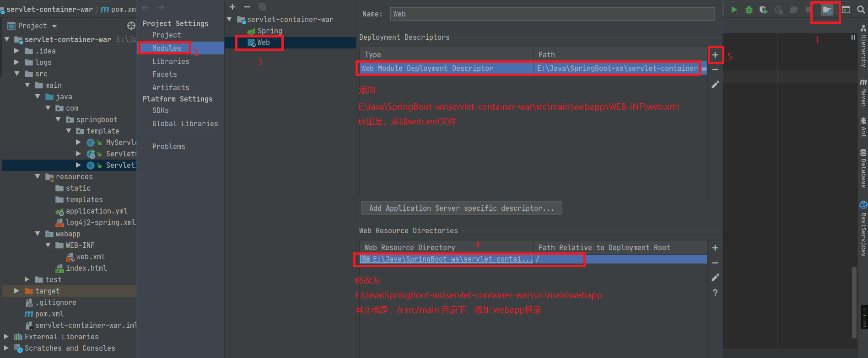Click the Stop square button in toolbar
Image resolution: width=868 pixels, height=358 pixels.
pos(809,10)
